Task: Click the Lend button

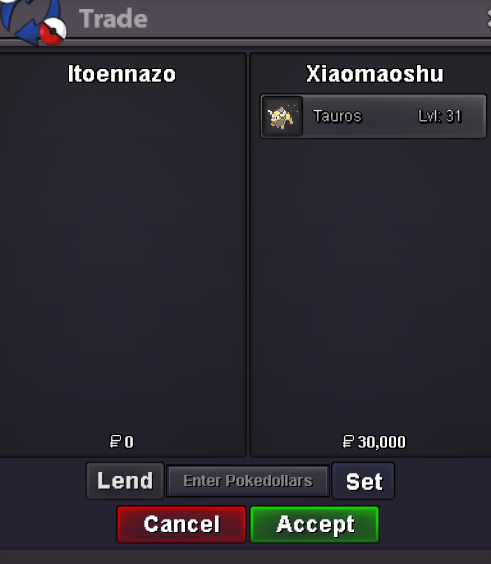Action: (x=125, y=481)
